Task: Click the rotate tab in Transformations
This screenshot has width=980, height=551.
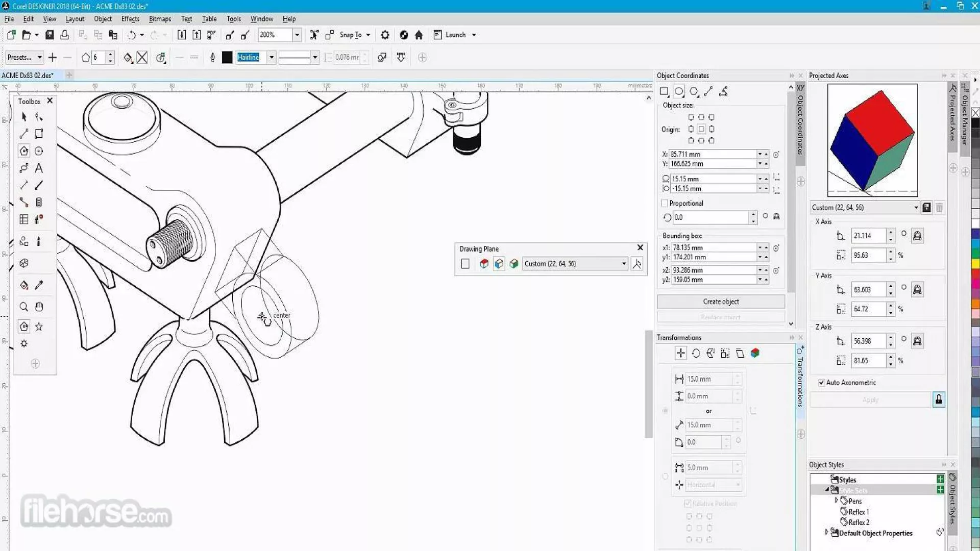Action: (696, 353)
